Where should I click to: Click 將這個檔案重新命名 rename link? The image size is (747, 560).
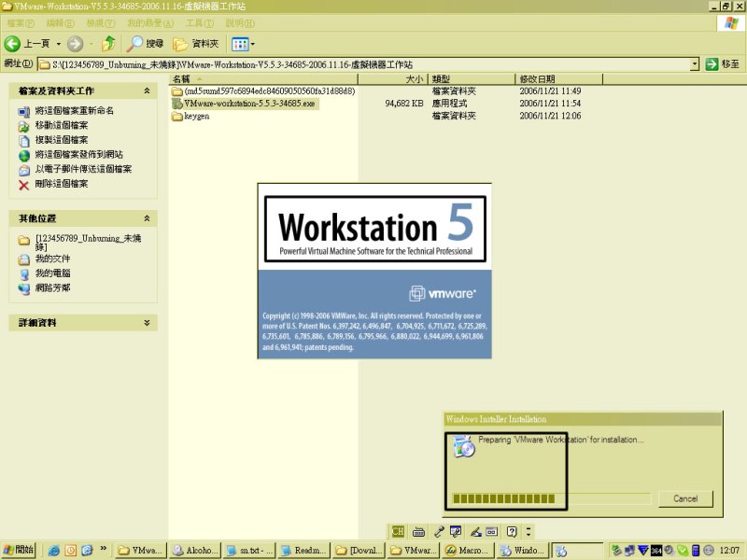(74, 110)
